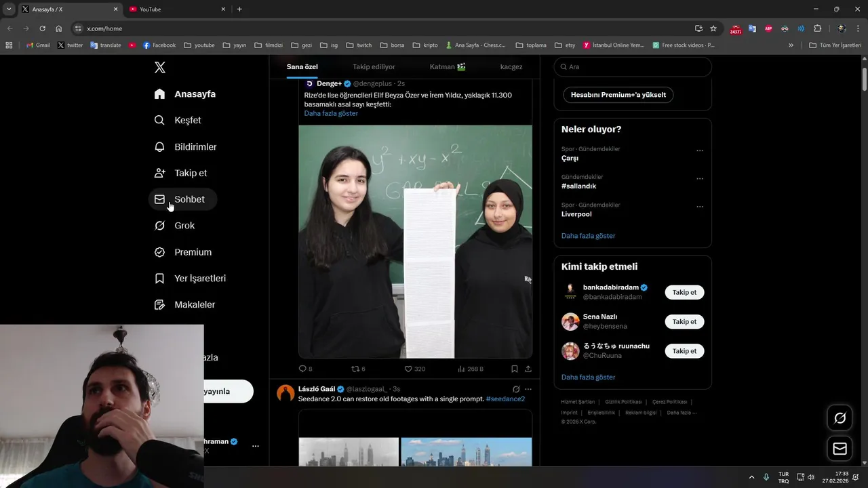The image size is (868, 488).
Task: Click Grok icon on László Gaál's tweet
Action: 516,389
